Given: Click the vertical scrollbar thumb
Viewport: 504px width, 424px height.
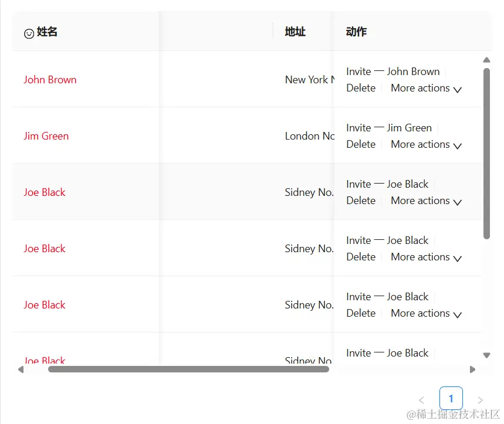Looking at the screenshot, I should (x=486, y=152).
